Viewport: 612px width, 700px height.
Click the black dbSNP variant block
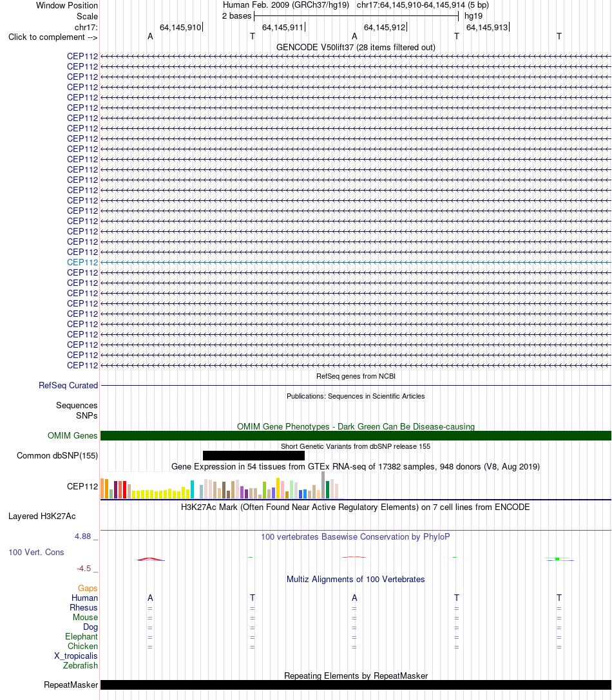[x=254, y=455]
